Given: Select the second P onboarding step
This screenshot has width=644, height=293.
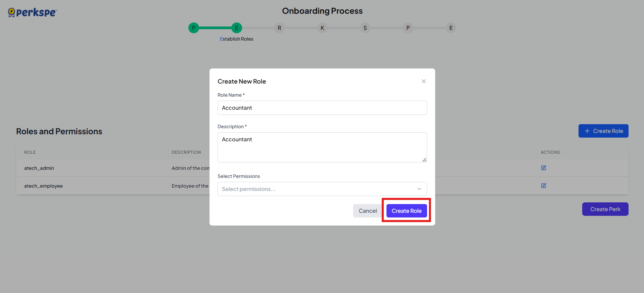Looking at the screenshot, I should point(408,28).
